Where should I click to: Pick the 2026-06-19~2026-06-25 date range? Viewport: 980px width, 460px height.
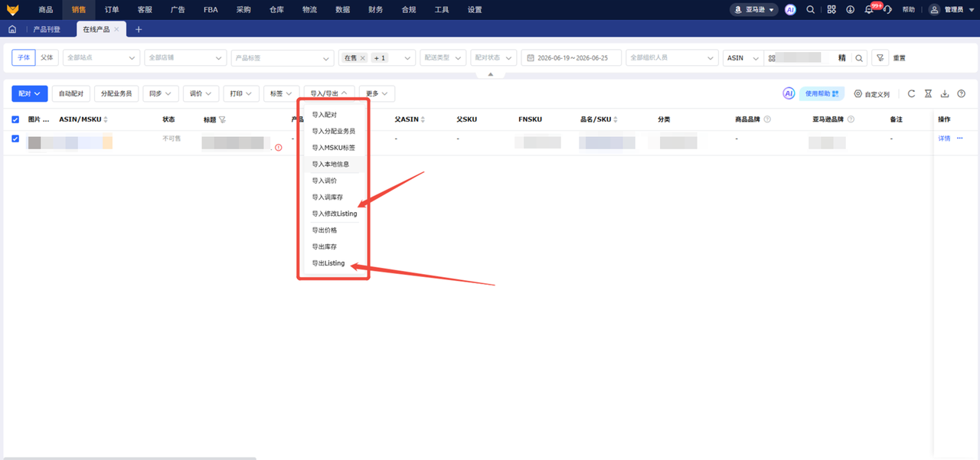point(571,58)
